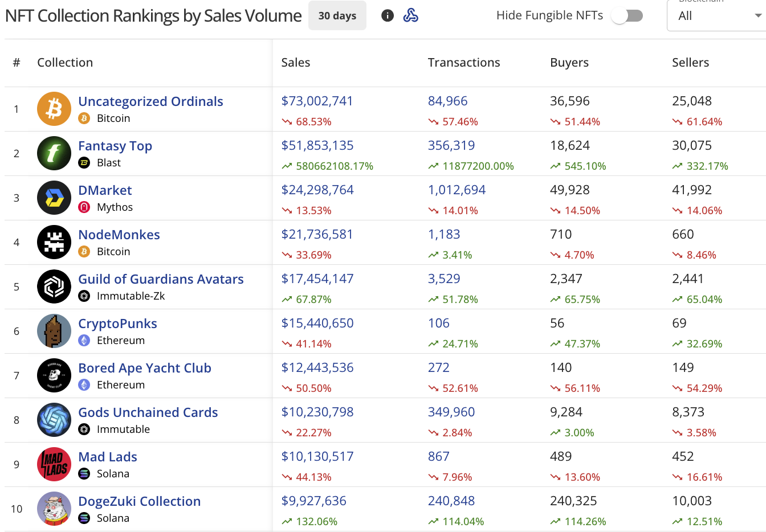
Task: Click the Fantasy Top collection logo
Action: (54, 153)
